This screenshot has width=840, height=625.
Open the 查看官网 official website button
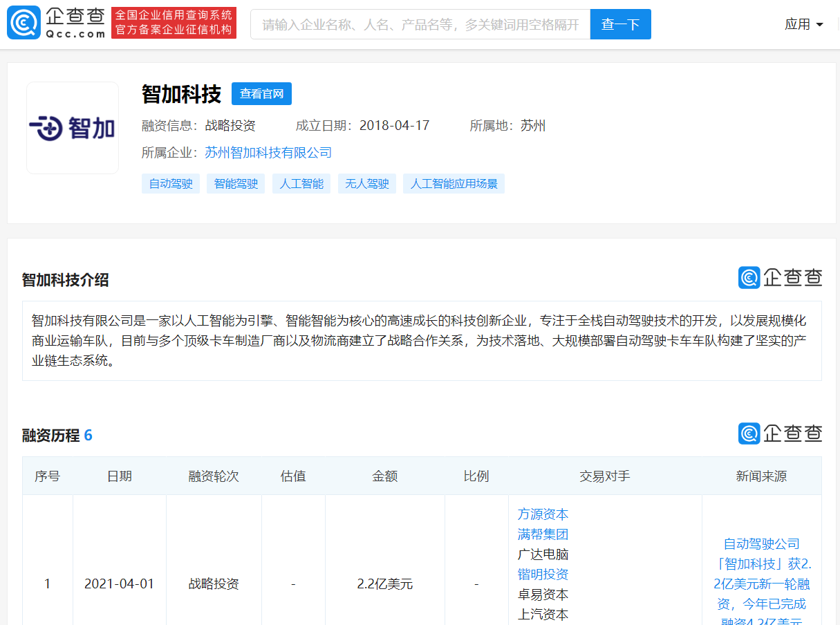[x=261, y=93]
